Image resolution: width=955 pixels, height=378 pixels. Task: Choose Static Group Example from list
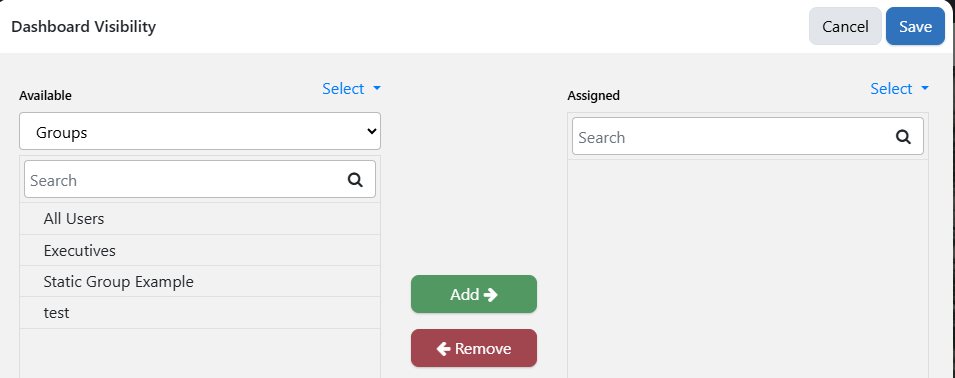point(200,282)
